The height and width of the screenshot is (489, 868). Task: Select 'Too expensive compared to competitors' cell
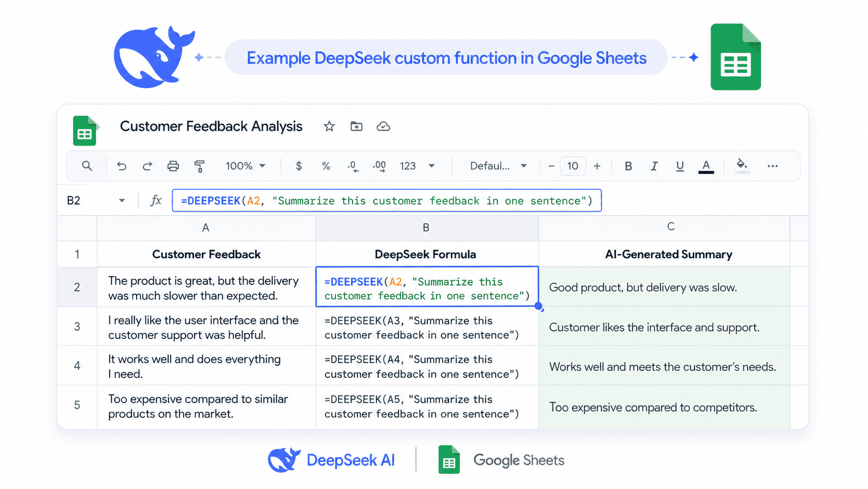664,406
